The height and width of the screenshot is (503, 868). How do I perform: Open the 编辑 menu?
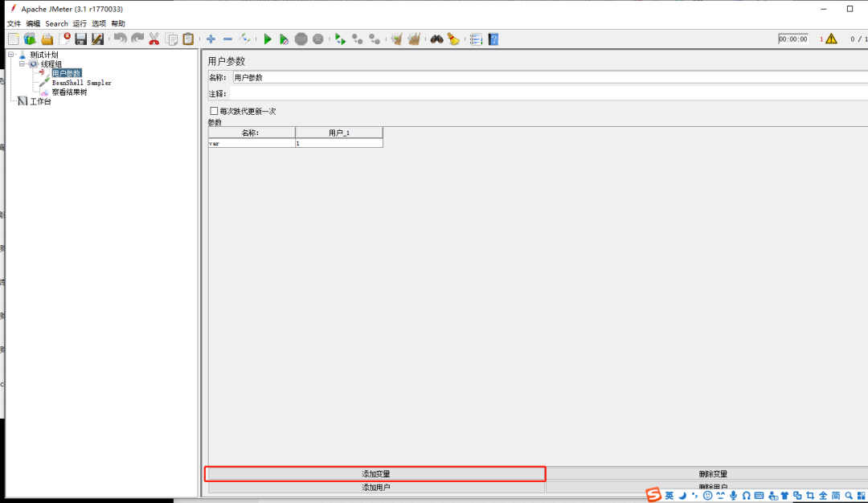(33, 23)
